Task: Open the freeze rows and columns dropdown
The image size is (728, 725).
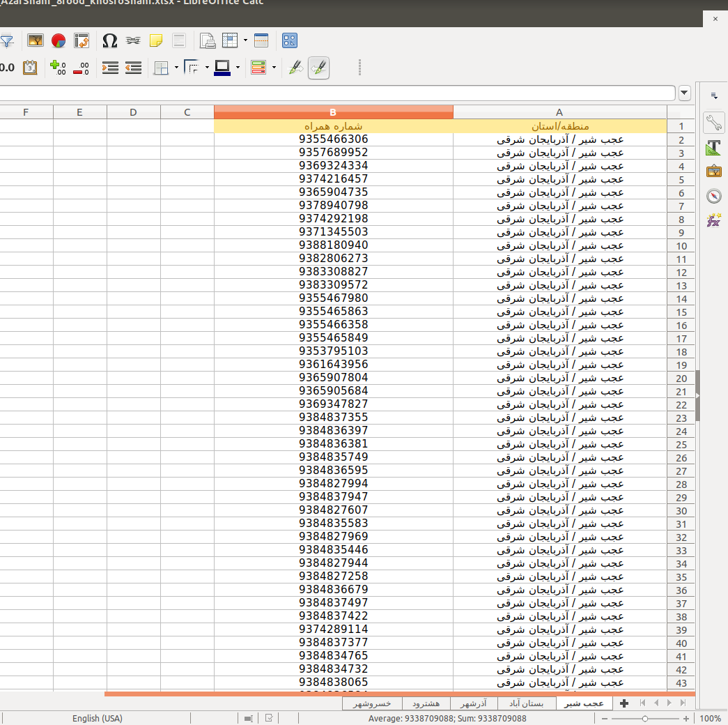Action: coord(245,40)
